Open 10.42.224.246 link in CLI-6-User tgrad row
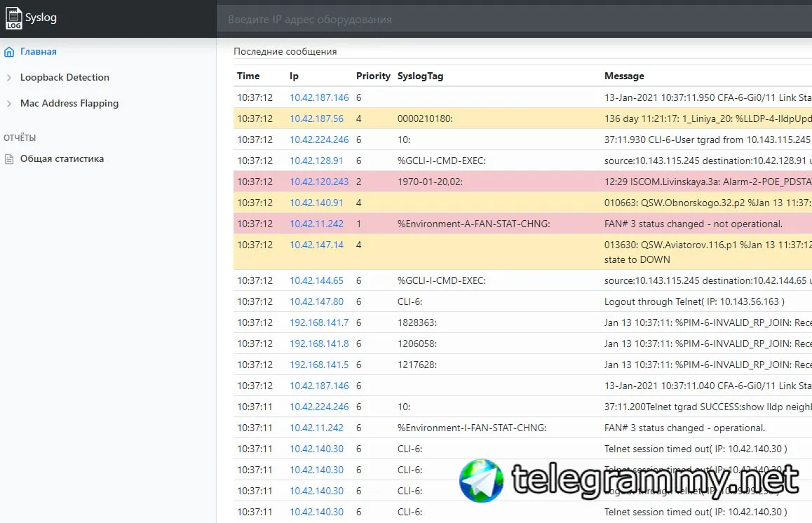The height and width of the screenshot is (523, 812). 319,140
